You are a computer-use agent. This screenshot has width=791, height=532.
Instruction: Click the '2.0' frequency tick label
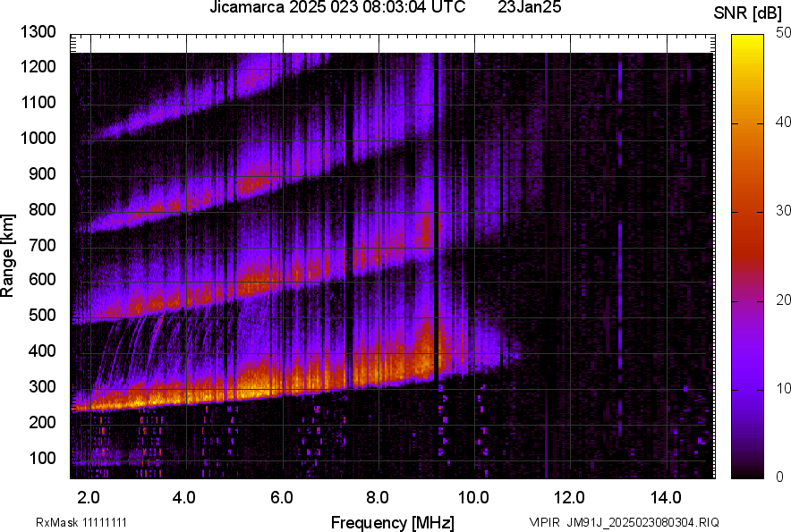tap(89, 496)
